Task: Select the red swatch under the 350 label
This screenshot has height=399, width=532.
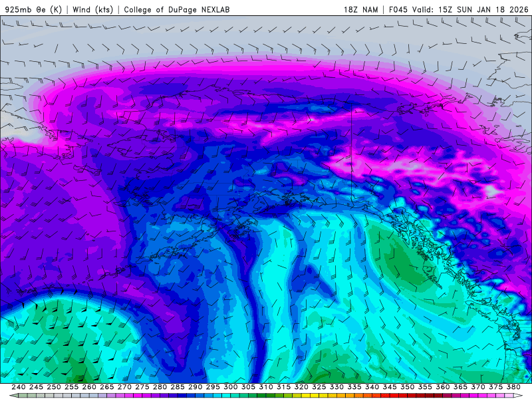Action: 412,396
